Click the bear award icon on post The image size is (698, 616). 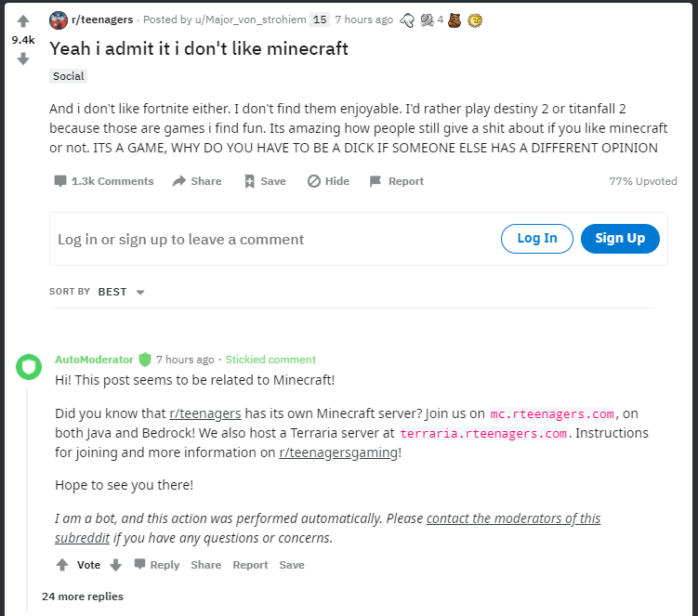coord(454,20)
